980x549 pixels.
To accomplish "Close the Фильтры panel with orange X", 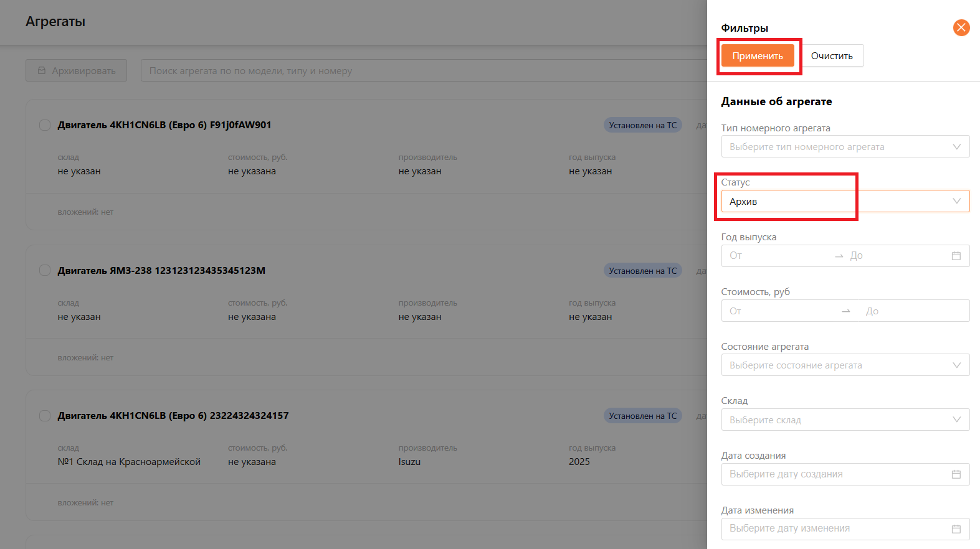I will coord(961,27).
